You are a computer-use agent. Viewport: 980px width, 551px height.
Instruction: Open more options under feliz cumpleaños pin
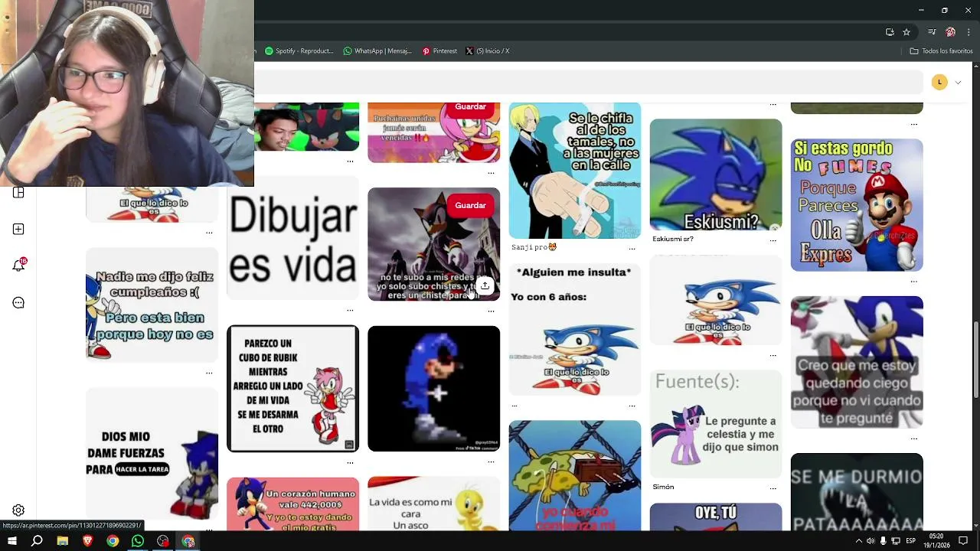click(x=209, y=373)
